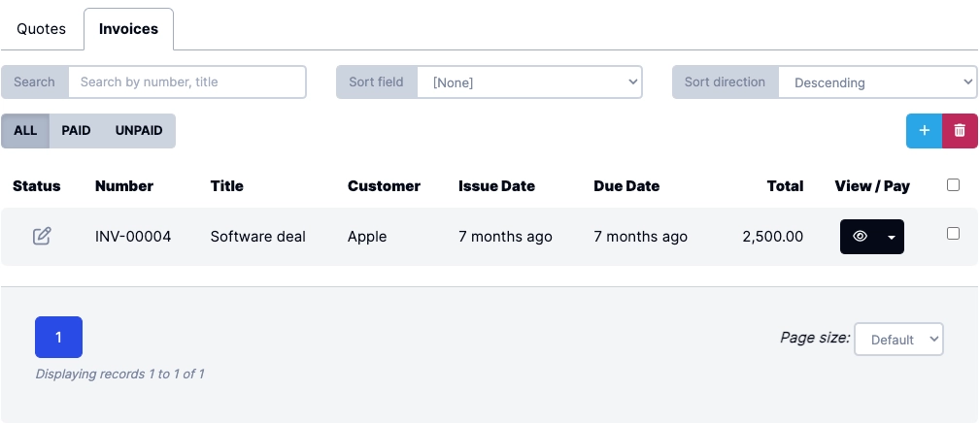Switch to the Quotes tab
Screen dimensions: 980x424
point(42,29)
